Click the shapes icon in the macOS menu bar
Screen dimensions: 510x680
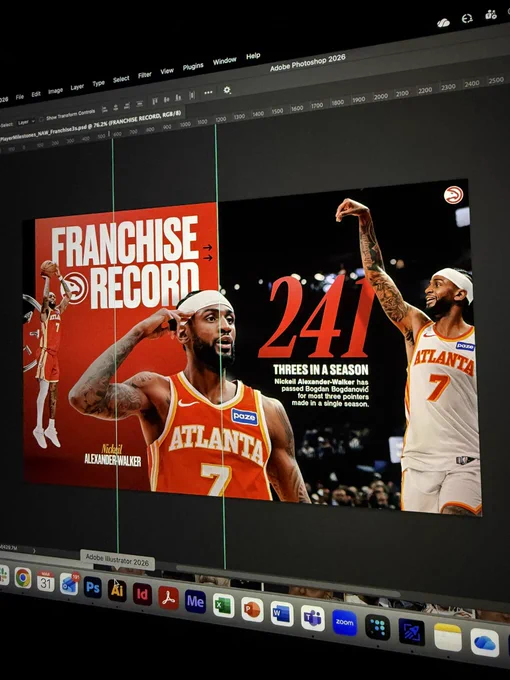coord(491,15)
